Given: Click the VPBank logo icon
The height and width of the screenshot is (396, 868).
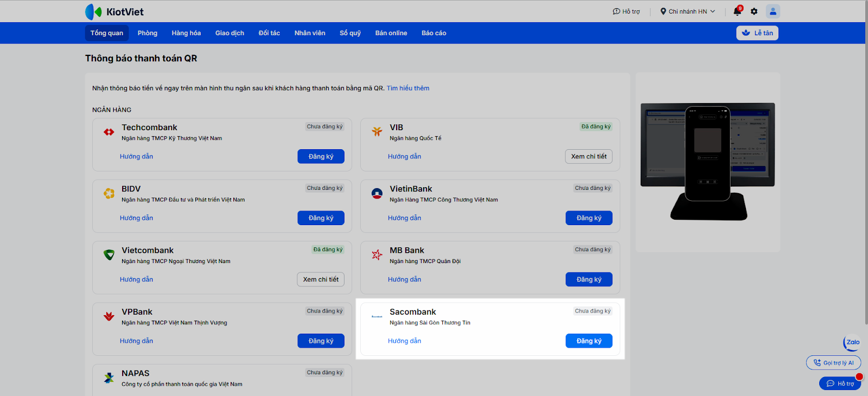Looking at the screenshot, I should point(109,316).
